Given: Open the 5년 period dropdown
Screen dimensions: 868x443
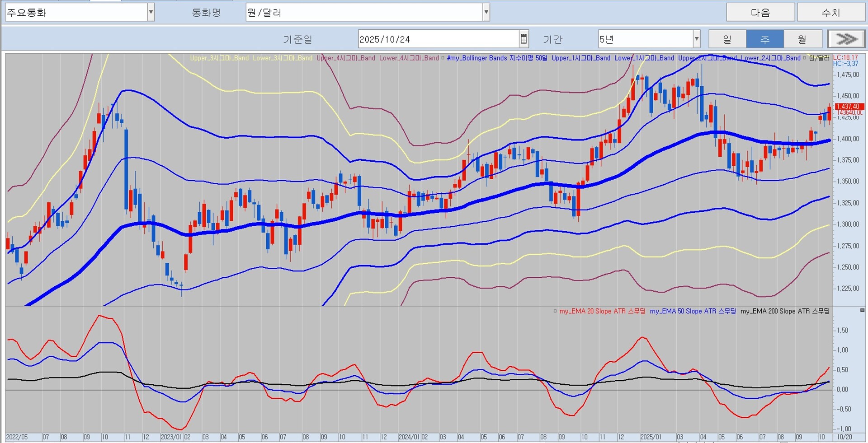Looking at the screenshot, I should 697,39.
